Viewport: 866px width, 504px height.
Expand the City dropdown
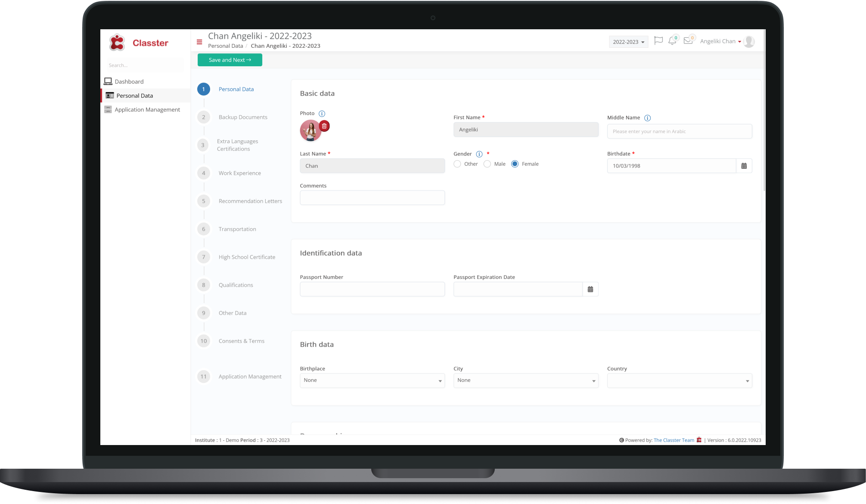pos(525,380)
